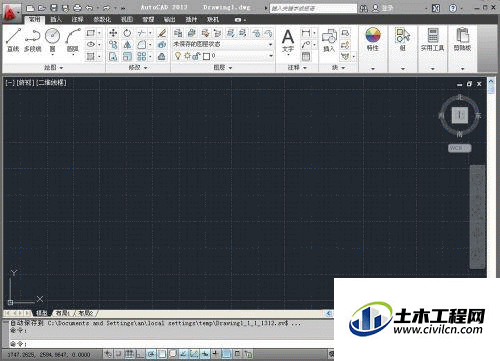This screenshot has width=500, height=361.
Task: Select the Polyline (多段线) tool
Action: point(32,40)
